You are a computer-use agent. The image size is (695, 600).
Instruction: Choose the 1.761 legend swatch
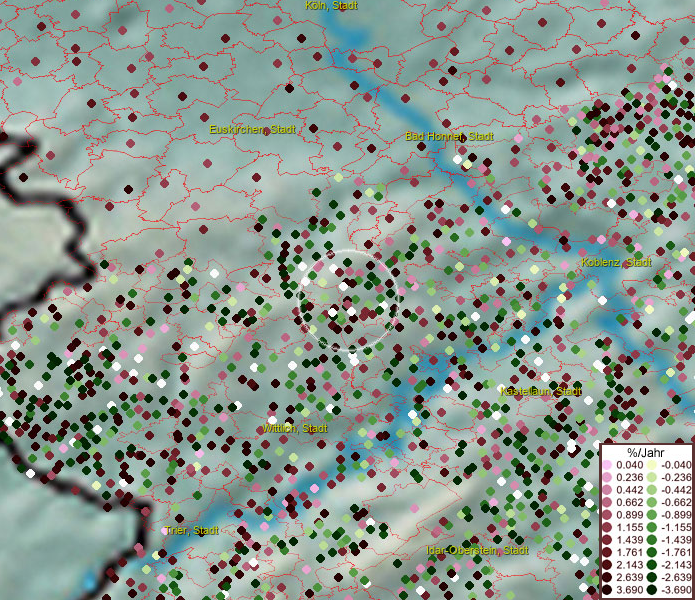point(607,553)
